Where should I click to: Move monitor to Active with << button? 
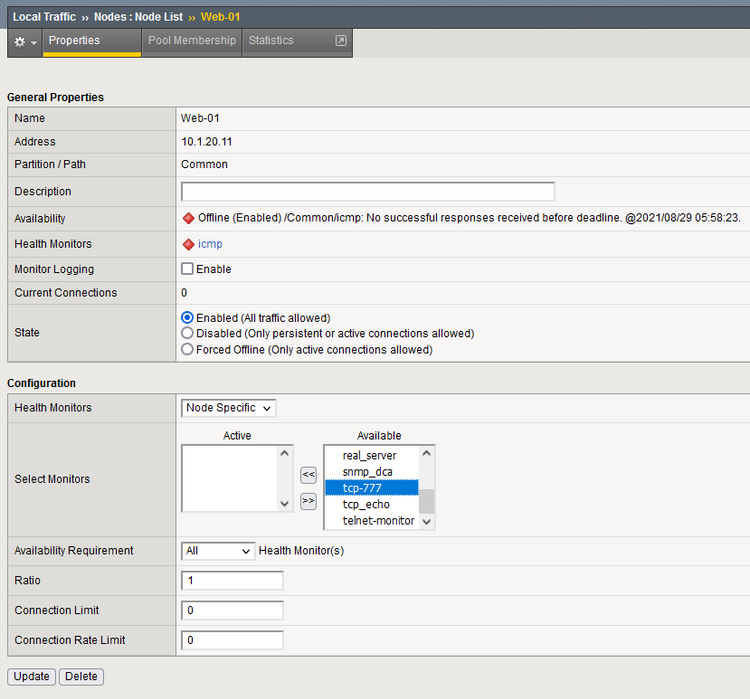pyautogui.click(x=309, y=475)
